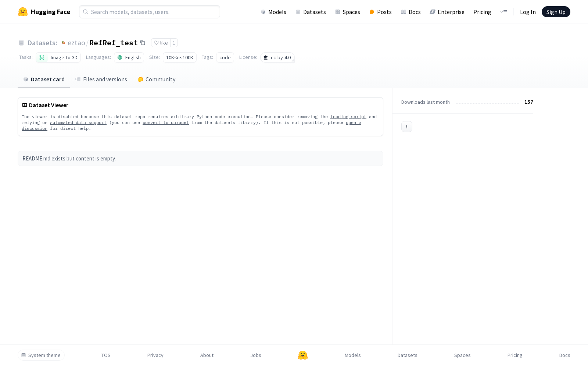
Task: Open the Pricing footer link
Action: [515, 355]
